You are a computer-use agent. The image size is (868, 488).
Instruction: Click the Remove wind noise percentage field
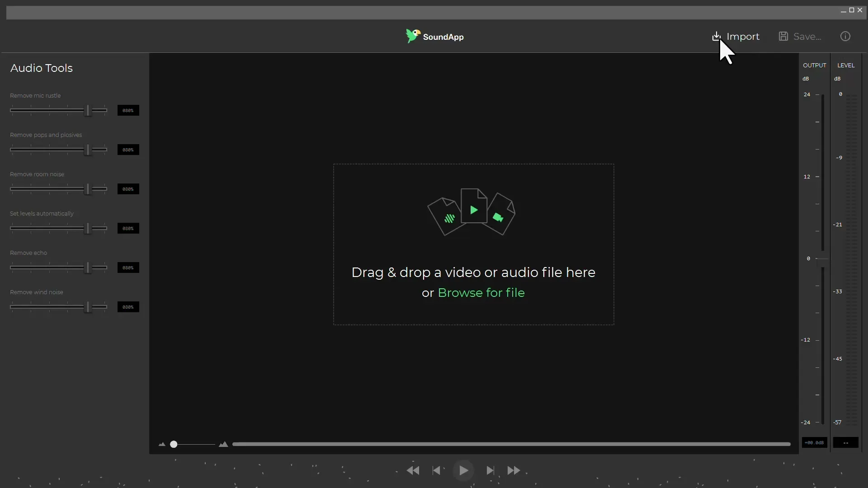pyautogui.click(x=128, y=307)
